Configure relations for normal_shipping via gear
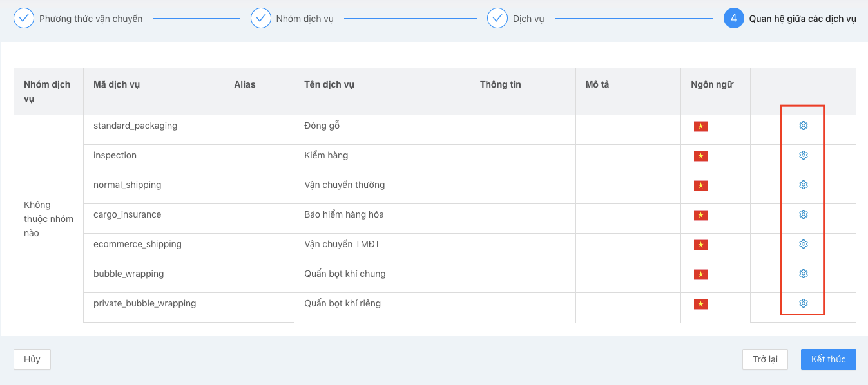The width and height of the screenshot is (868, 385). click(x=803, y=185)
